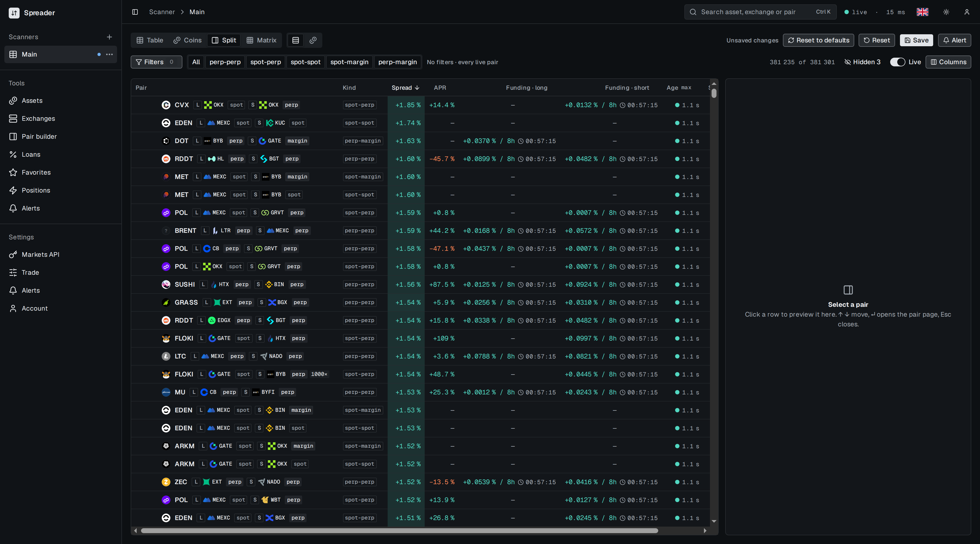The height and width of the screenshot is (544, 980).
Task: Change language via UK flag icon
Action: [922, 12]
